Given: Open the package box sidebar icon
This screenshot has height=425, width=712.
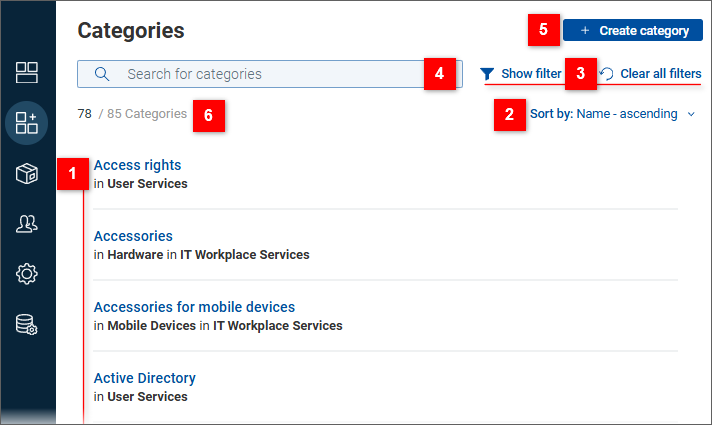Looking at the screenshot, I should pos(27,174).
